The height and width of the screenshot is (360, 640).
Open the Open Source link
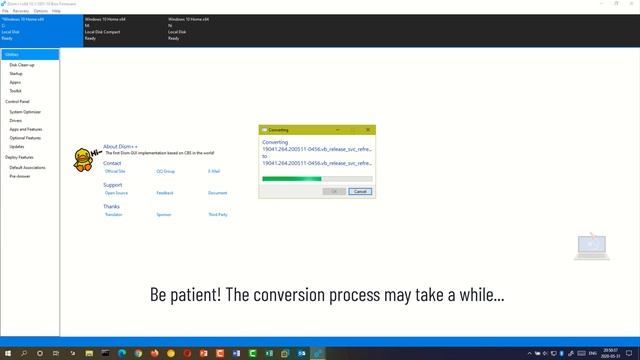(x=116, y=193)
